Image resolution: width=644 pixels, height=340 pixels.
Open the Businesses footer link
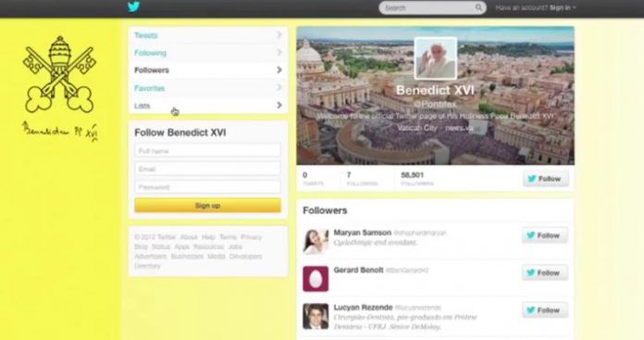[x=187, y=256]
